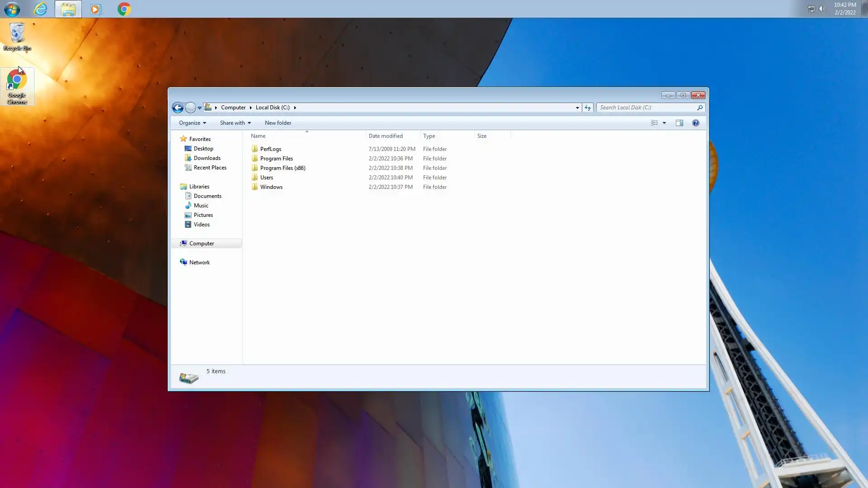This screenshot has height=488, width=868.
Task: Click the refresh button beside address bar
Action: 587,108
